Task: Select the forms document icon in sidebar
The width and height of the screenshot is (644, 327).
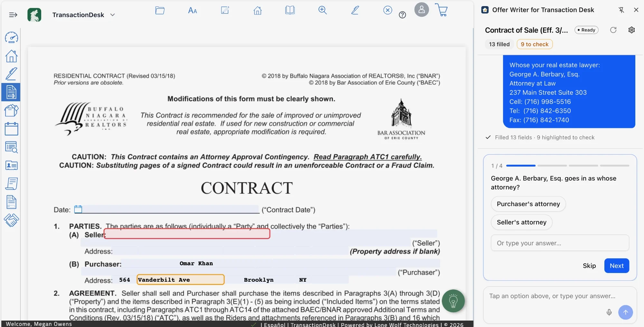Action: [x=12, y=92]
